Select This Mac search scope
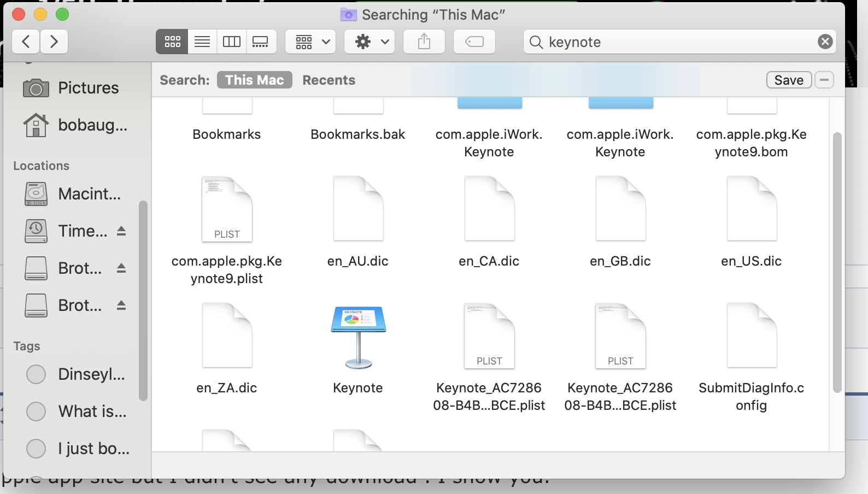The image size is (868, 494). tap(255, 80)
